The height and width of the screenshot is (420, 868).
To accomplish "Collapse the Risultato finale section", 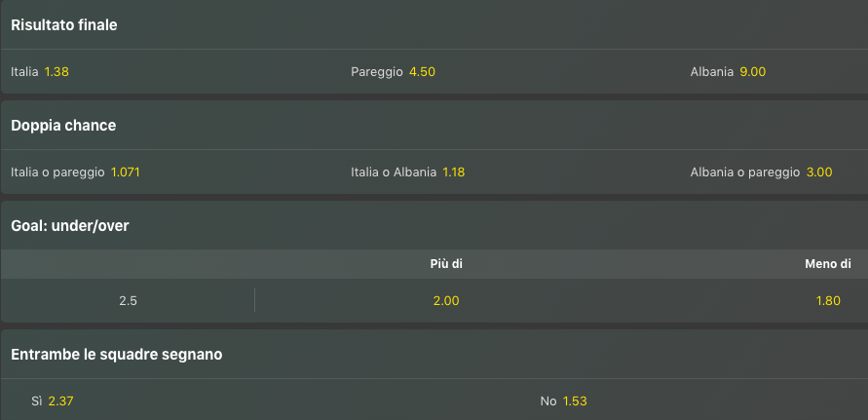I will point(64,24).
